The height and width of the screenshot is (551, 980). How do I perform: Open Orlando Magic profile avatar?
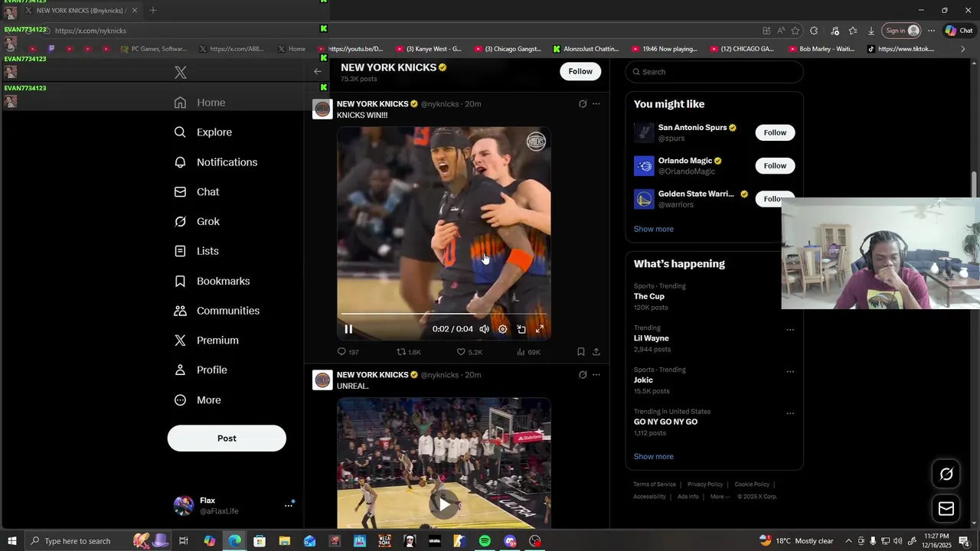644,166
